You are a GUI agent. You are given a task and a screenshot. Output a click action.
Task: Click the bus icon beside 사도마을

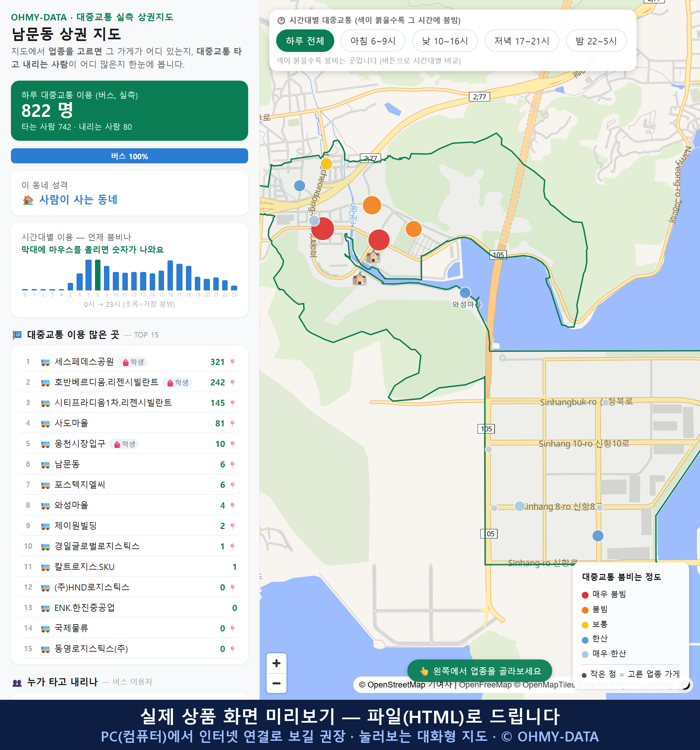click(45, 424)
